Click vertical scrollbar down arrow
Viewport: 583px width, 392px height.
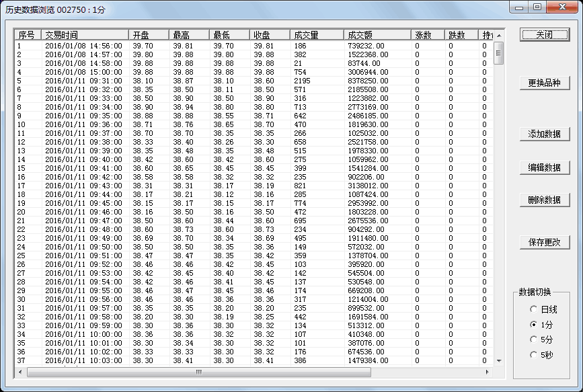click(498, 361)
